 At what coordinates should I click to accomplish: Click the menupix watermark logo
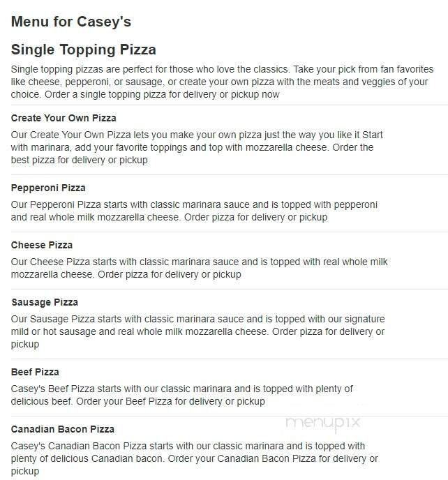[x=322, y=421]
